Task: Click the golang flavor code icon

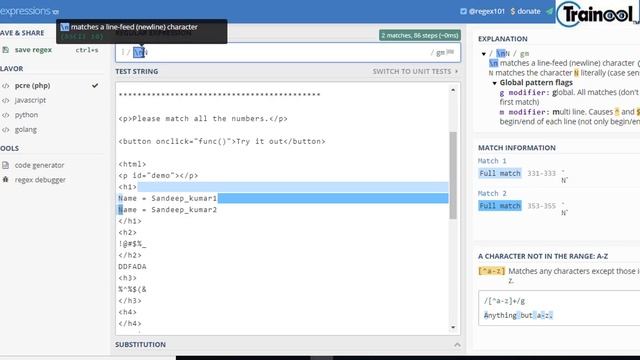Action: 5,130
